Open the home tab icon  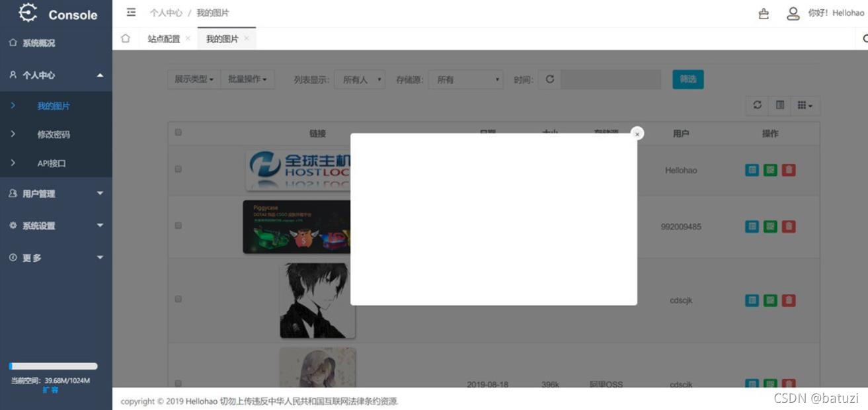pyautogui.click(x=126, y=38)
